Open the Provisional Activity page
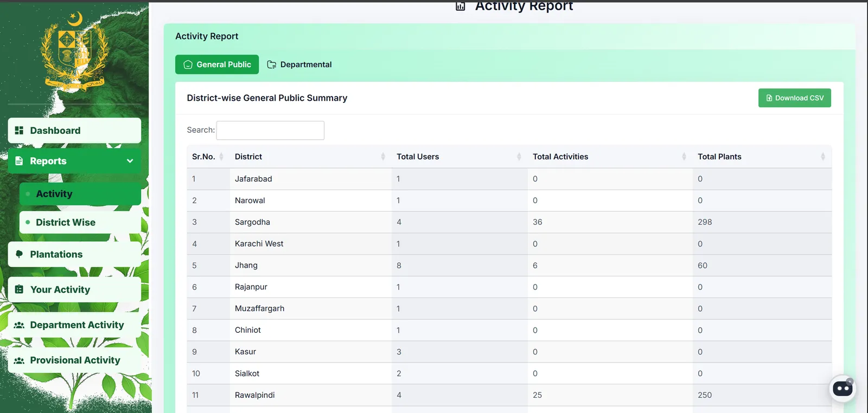 74,360
